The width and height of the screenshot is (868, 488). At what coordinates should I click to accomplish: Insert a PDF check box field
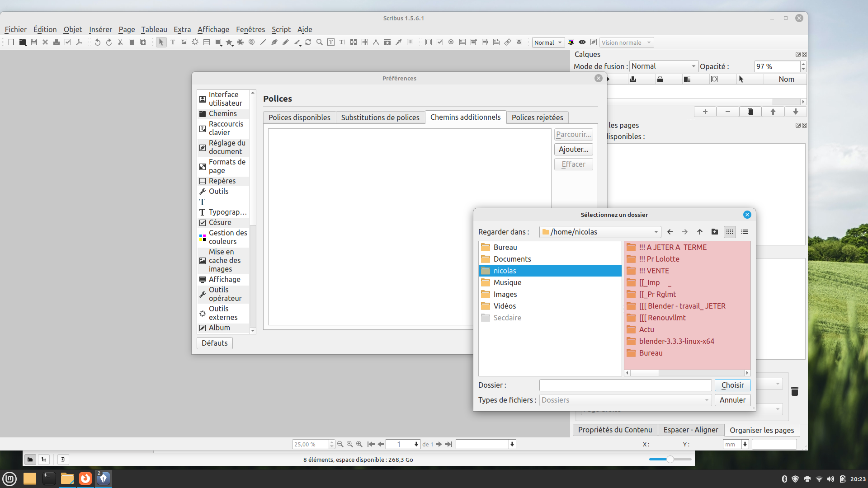440,42
